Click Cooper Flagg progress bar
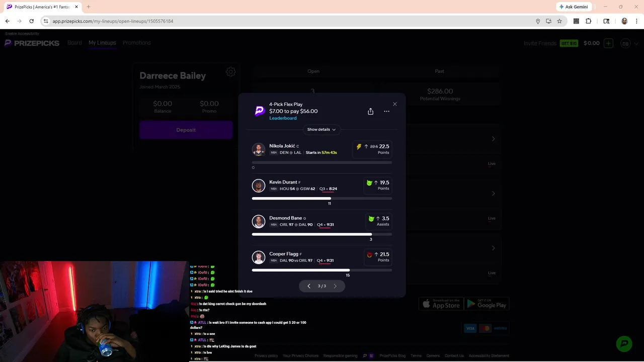644x362 pixels. 322,270
